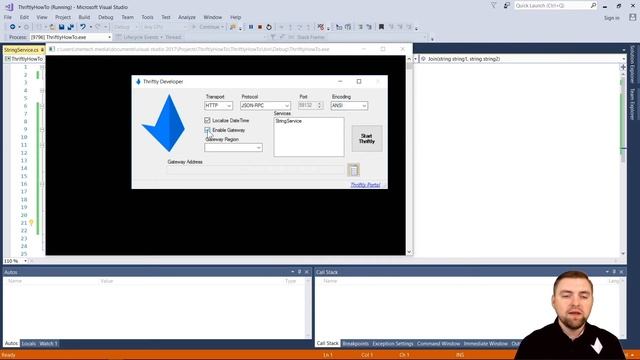Toggle a bookmark with the bookmark icon
Image resolution: width=640 pixels, height=360 pixels.
point(381,27)
